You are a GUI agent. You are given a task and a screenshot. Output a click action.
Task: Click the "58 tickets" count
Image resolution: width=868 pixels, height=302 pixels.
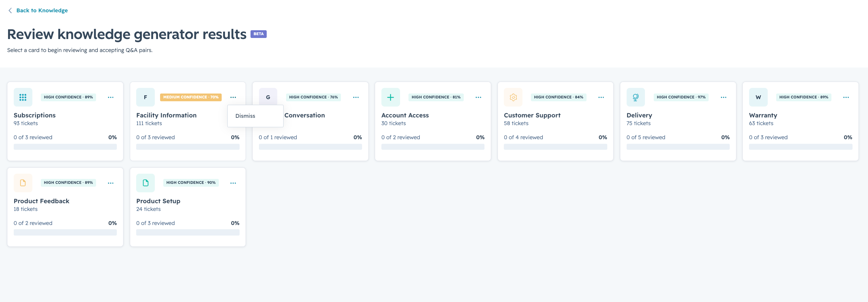point(516,123)
